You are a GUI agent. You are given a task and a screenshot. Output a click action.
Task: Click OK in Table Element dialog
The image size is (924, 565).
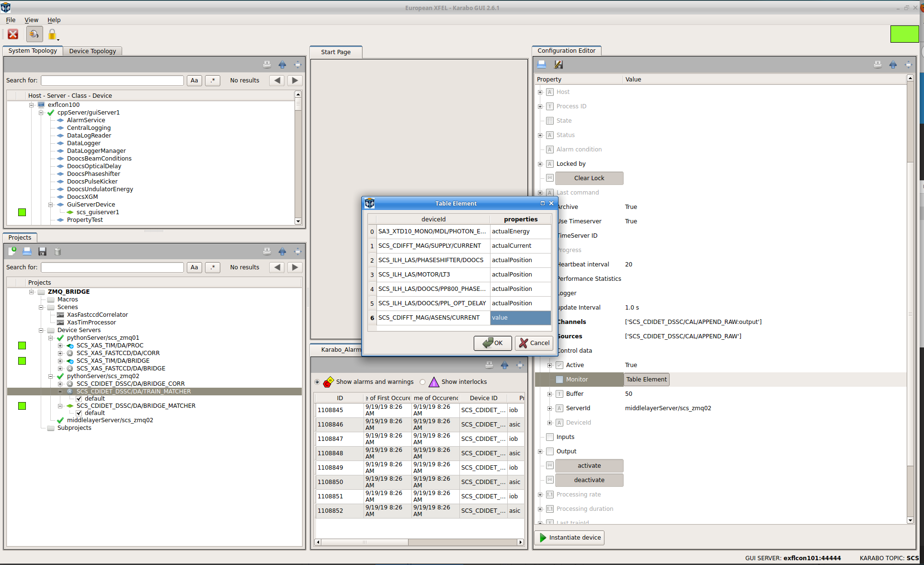[x=493, y=343]
